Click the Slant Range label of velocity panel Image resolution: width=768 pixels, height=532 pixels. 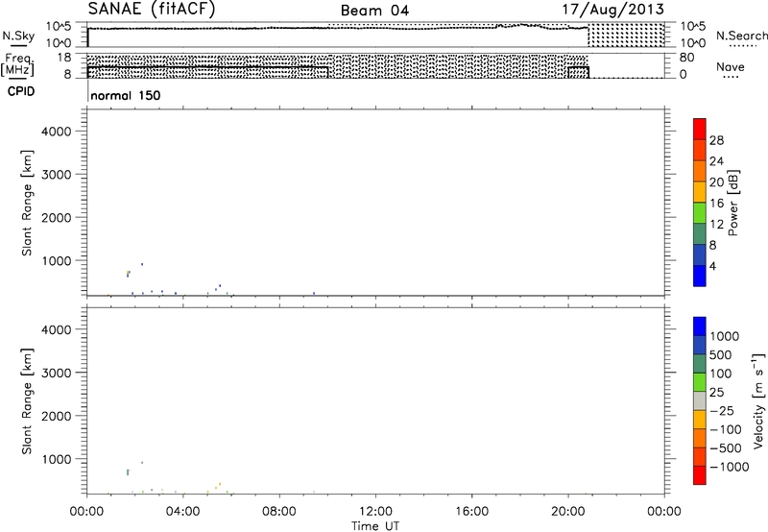pyautogui.click(x=27, y=401)
